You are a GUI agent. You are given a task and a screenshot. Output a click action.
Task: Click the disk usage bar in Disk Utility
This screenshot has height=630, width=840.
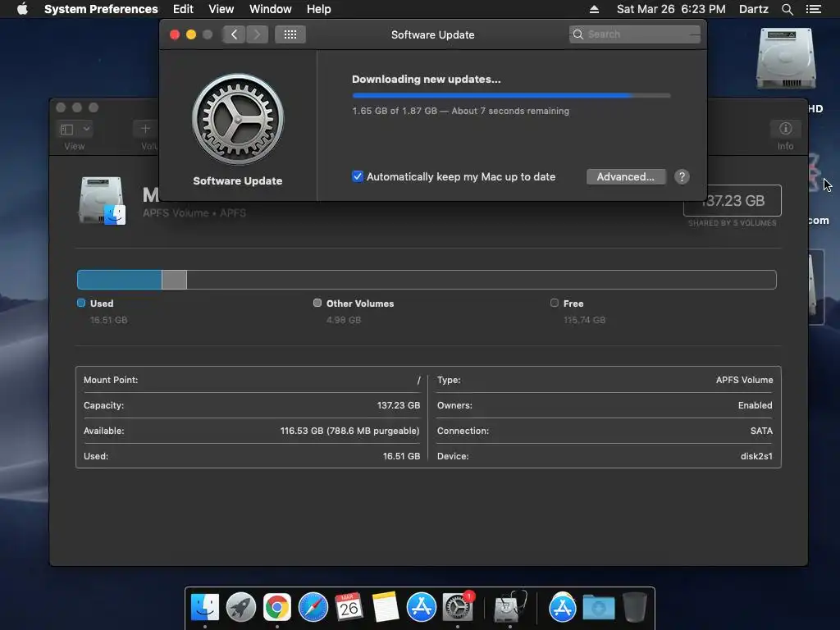point(427,280)
